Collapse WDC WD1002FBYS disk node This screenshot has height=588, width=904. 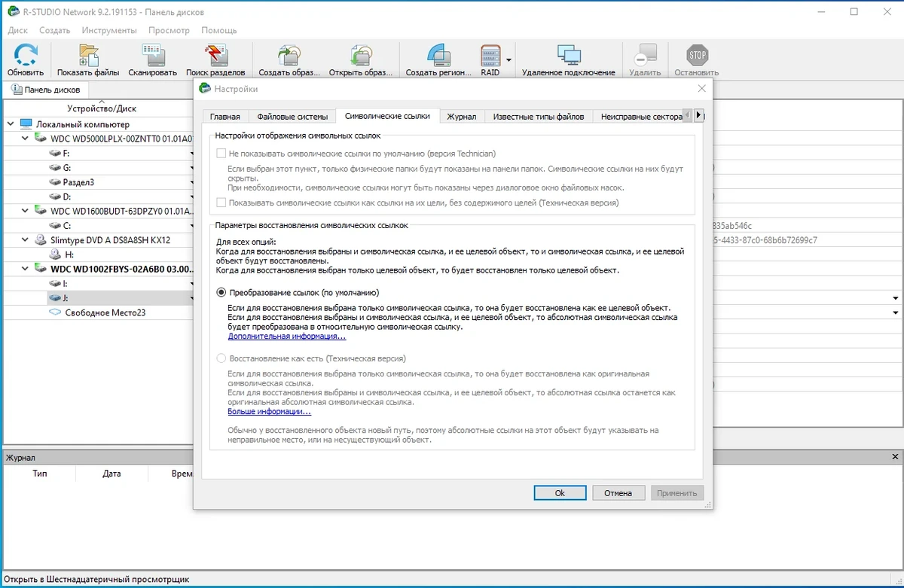click(26, 269)
